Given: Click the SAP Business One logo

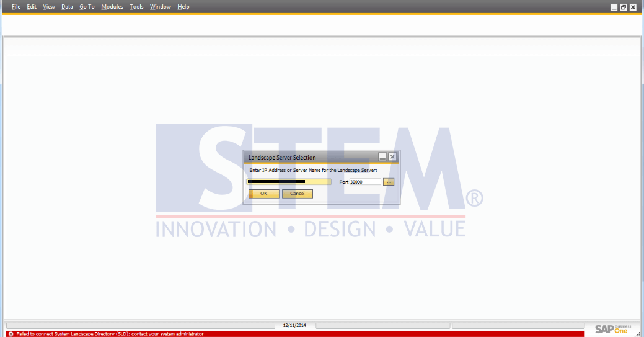Looking at the screenshot, I should point(613,329).
